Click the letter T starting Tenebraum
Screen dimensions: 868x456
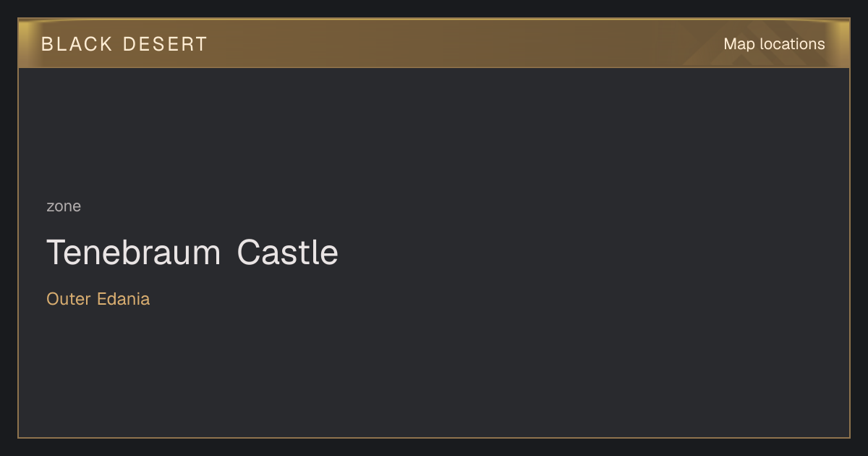point(56,253)
